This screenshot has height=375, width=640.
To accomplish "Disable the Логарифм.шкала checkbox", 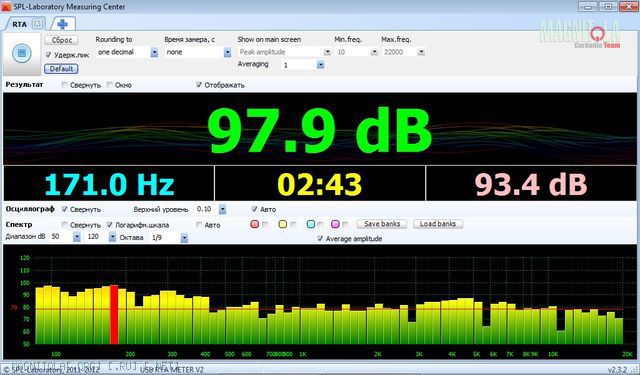I will click(109, 225).
